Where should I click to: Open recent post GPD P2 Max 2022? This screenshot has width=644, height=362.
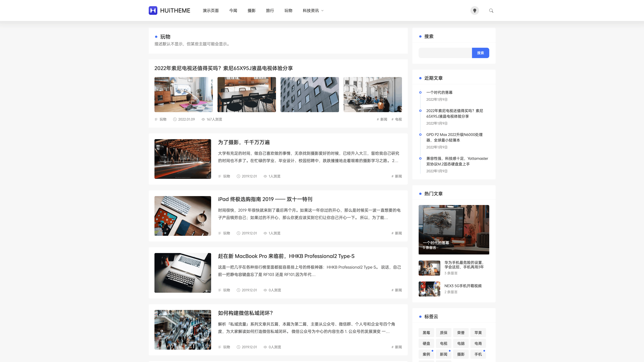point(454,137)
